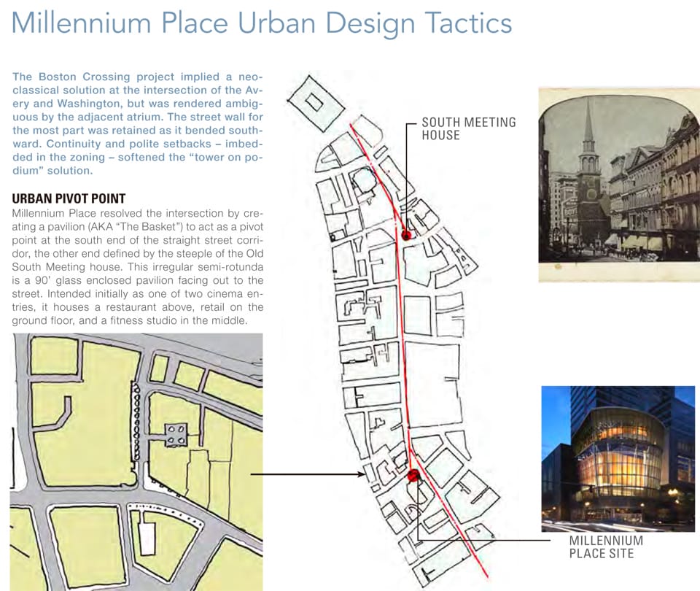Select the red dot at South Meeting House
700x591 pixels.
tap(406, 235)
